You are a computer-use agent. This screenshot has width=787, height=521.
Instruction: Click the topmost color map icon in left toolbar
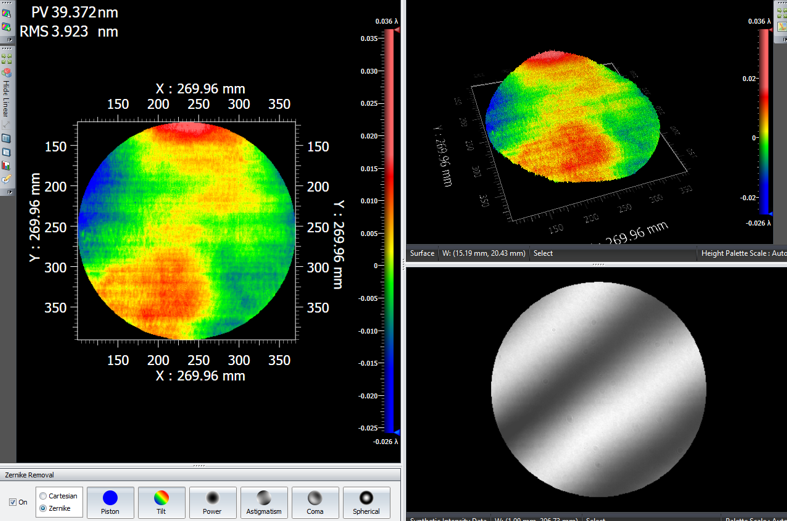click(x=7, y=14)
